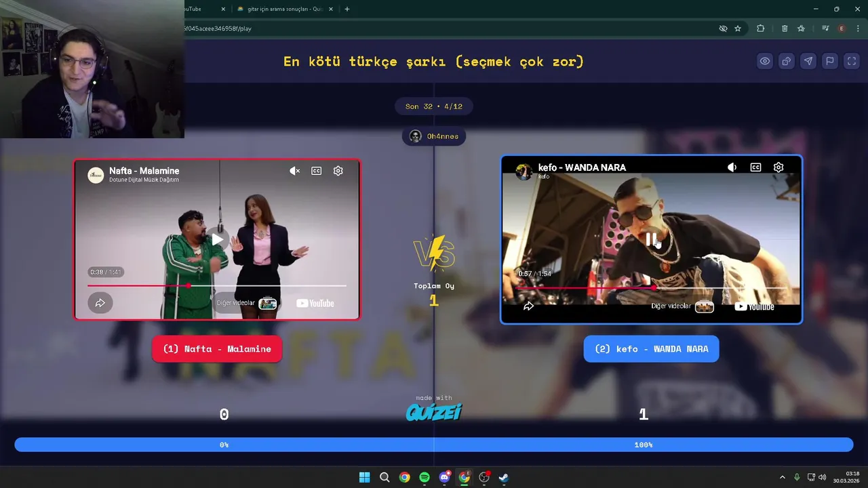The image size is (868, 488).
Task: Click the quiz title En kötü türkçe şarkı
Action: [x=434, y=61]
